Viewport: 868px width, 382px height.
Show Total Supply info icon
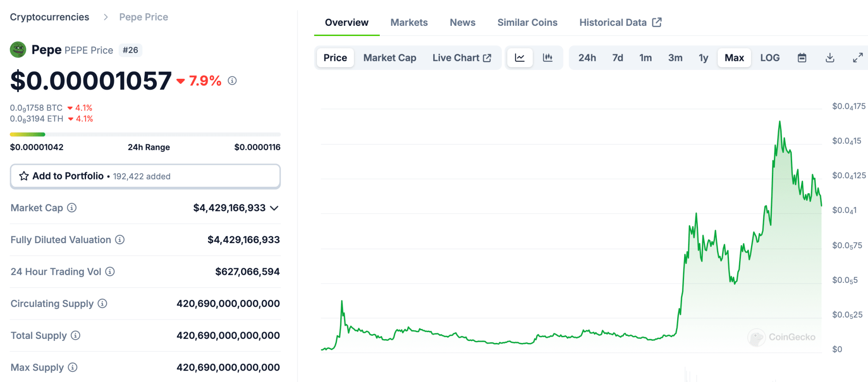pyautogui.click(x=75, y=335)
